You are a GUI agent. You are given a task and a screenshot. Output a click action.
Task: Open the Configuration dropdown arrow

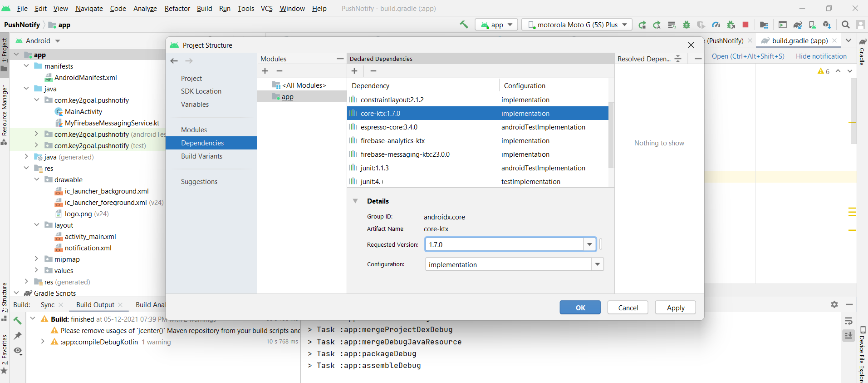(597, 264)
